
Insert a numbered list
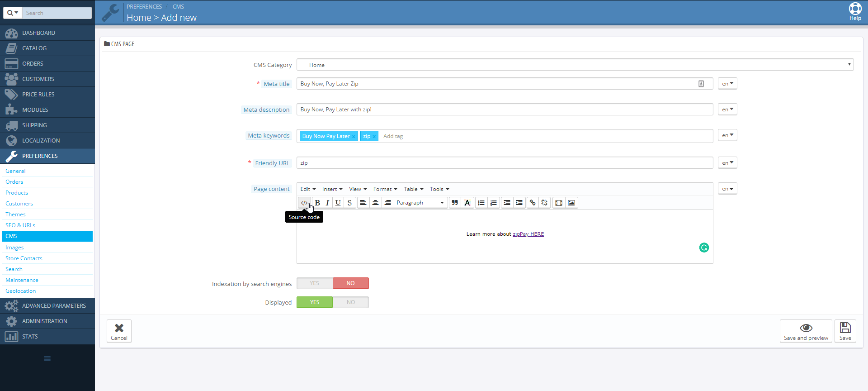(x=494, y=203)
